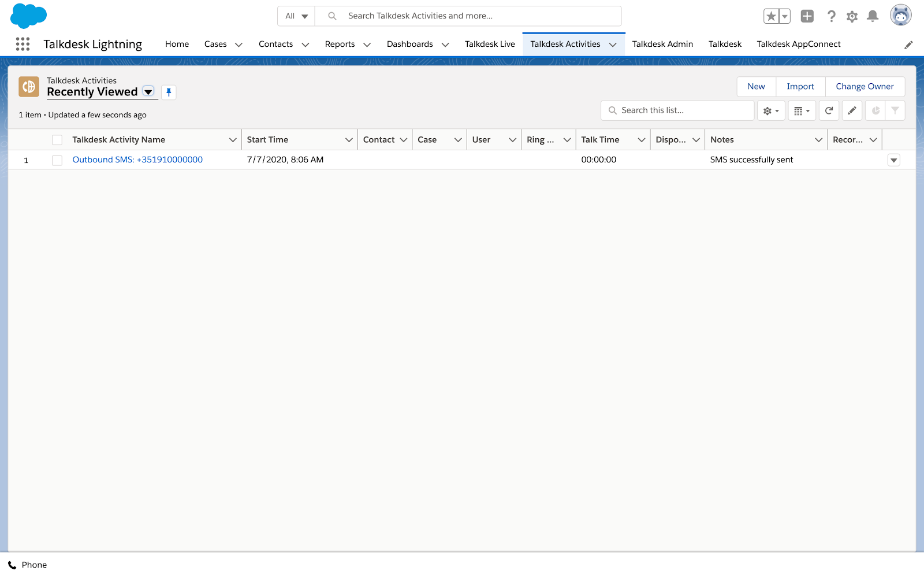Open the Favorites star icon

point(771,16)
